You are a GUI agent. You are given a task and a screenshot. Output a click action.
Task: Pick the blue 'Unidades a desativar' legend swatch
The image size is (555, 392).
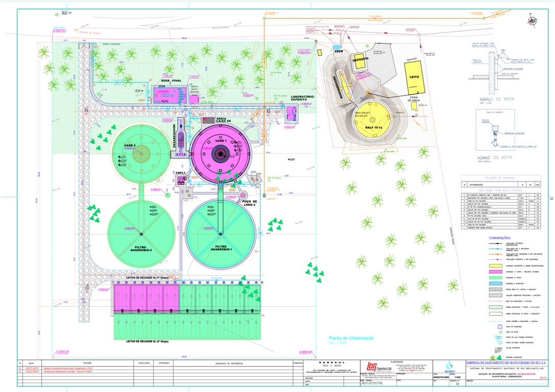(496, 283)
